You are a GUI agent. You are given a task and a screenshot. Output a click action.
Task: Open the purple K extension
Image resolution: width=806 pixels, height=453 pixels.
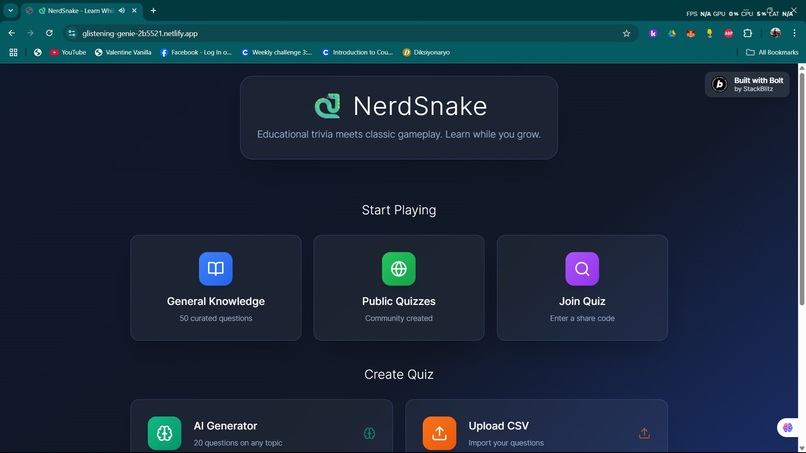coord(653,33)
